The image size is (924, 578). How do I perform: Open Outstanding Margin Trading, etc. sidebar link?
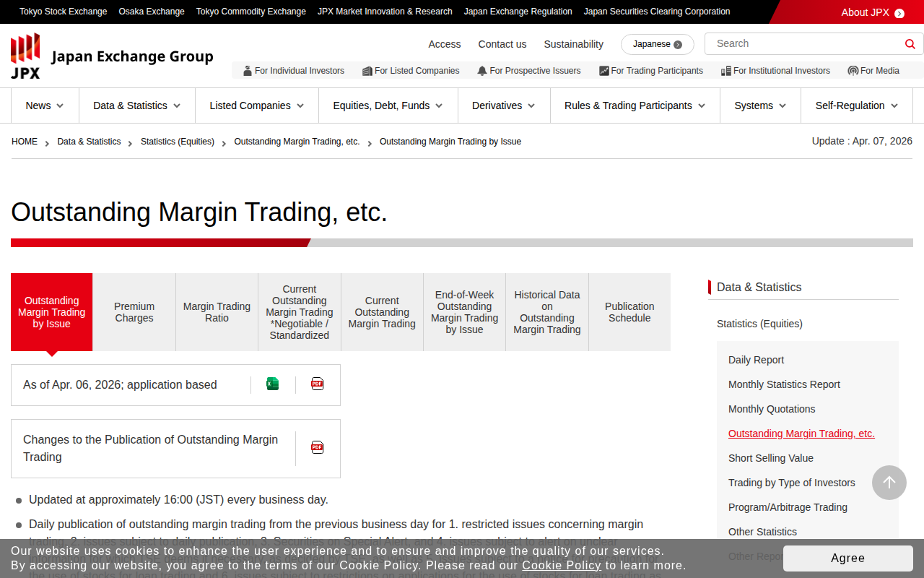pyautogui.click(x=801, y=433)
